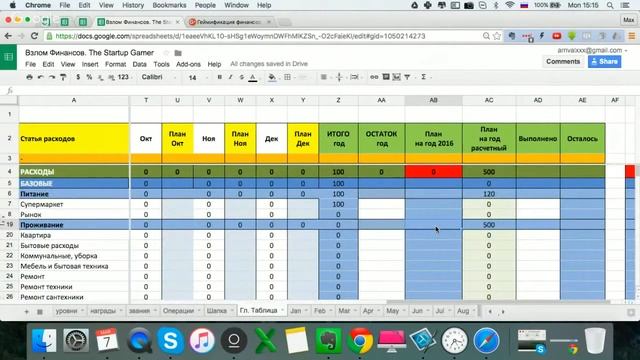Switch to the награды sheet tab
The image size is (640, 360).
click(103, 311)
